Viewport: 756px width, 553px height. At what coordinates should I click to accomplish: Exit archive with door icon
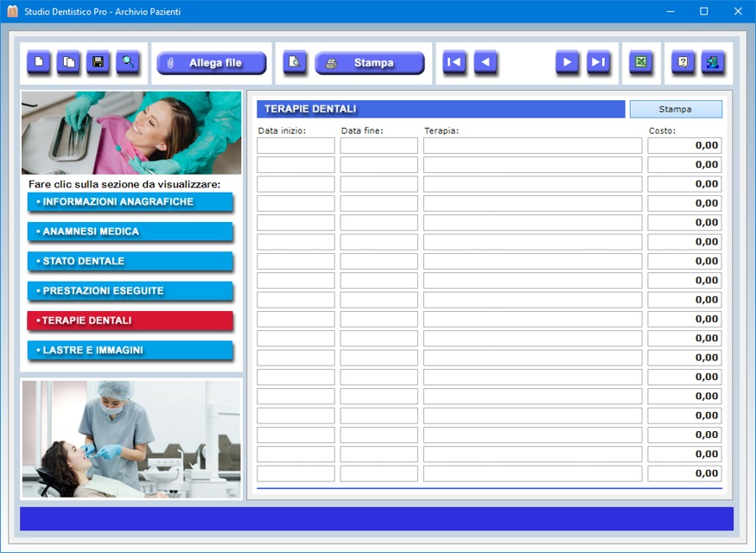pos(713,62)
